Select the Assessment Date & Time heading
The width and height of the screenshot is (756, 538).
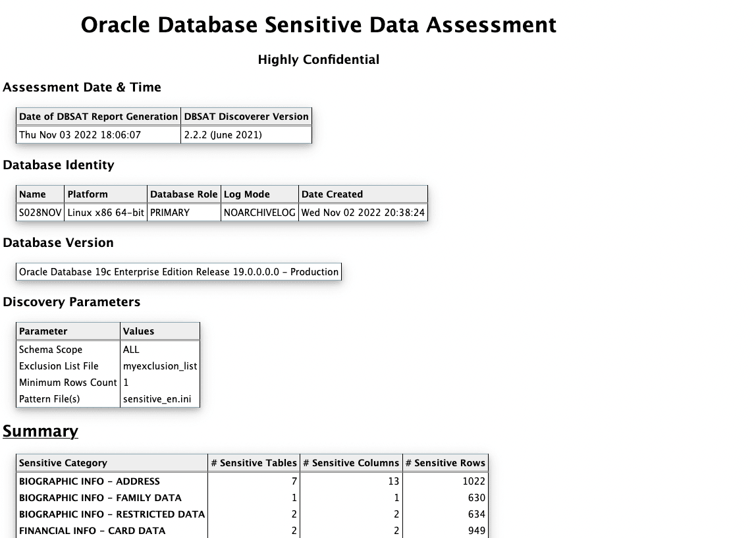click(x=82, y=88)
